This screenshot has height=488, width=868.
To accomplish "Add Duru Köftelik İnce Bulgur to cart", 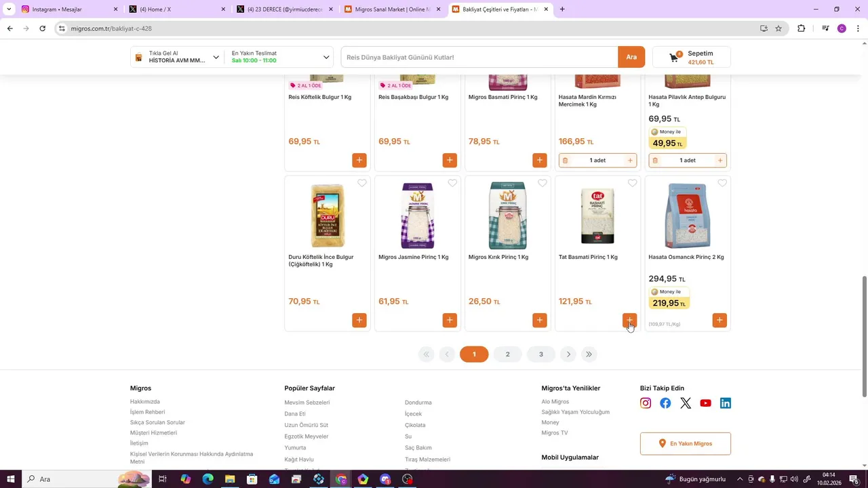I will [359, 320].
